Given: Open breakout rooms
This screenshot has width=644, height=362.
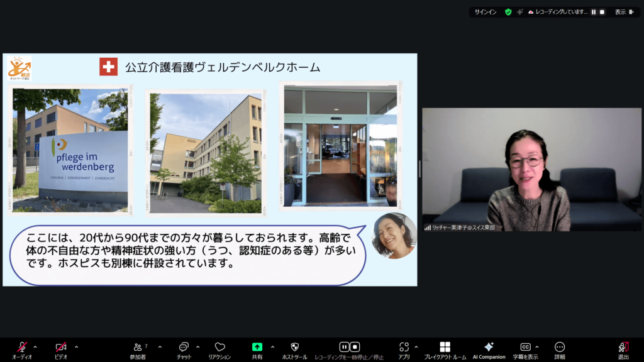Looking at the screenshot, I should coord(445,347).
